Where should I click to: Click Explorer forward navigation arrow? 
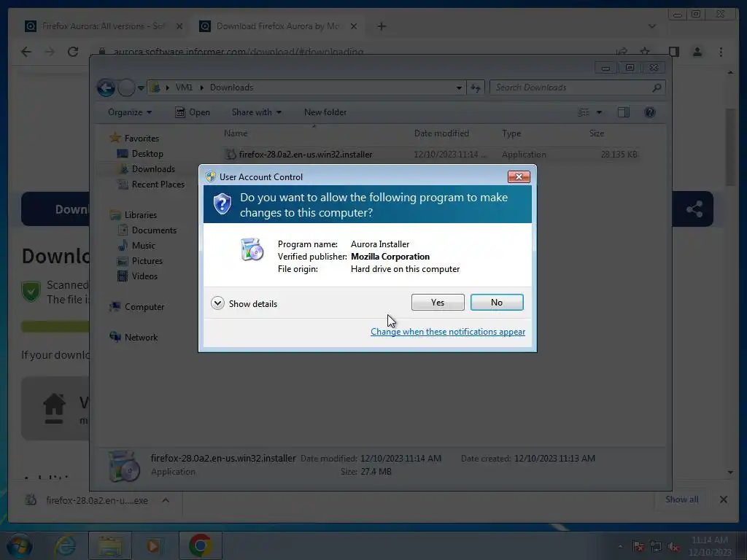126,87
